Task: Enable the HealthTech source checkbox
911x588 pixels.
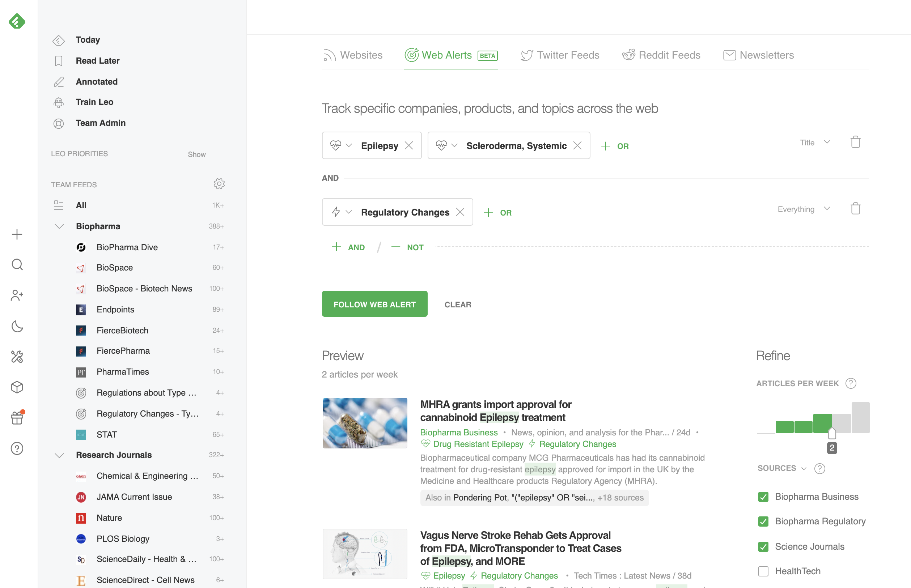Action: pyautogui.click(x=763, y=571)
